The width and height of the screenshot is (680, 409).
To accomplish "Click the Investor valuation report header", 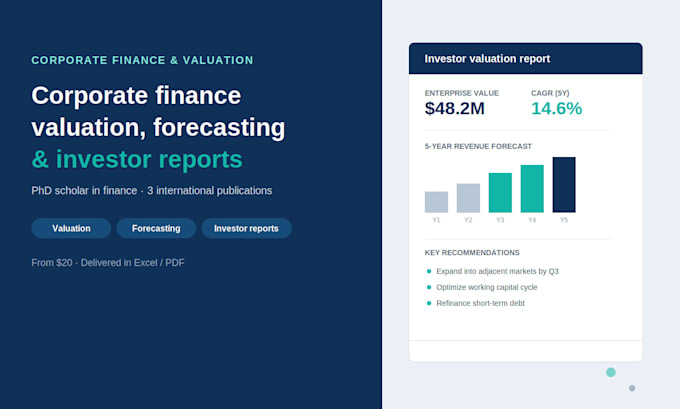I will click(526, 59).
